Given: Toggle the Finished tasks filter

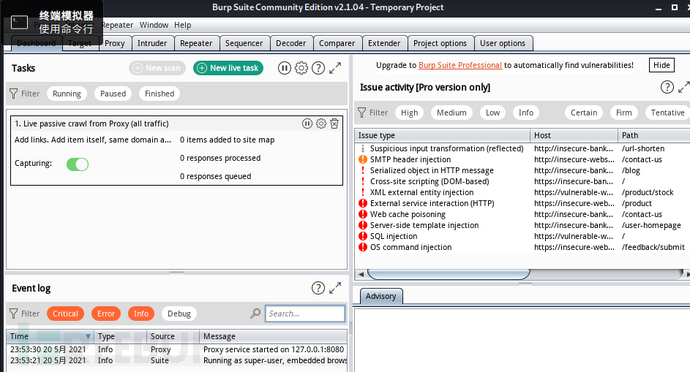Looking at the screenshot, I should pos(159,93).
